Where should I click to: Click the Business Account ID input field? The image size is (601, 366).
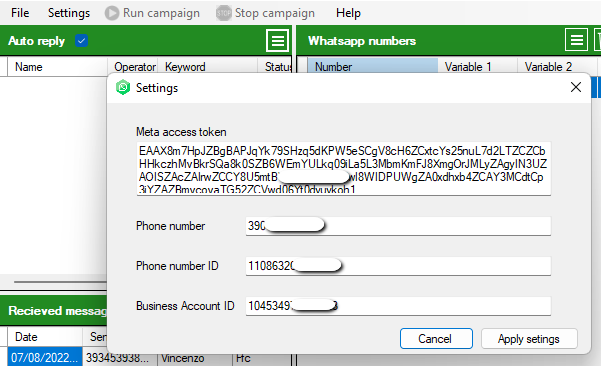[398, 306]
